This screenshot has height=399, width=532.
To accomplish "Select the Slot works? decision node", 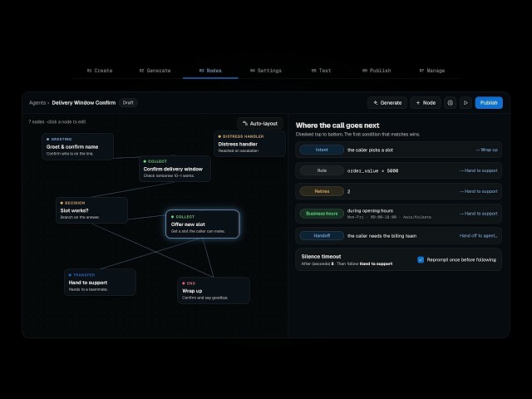I will (91, 210).
